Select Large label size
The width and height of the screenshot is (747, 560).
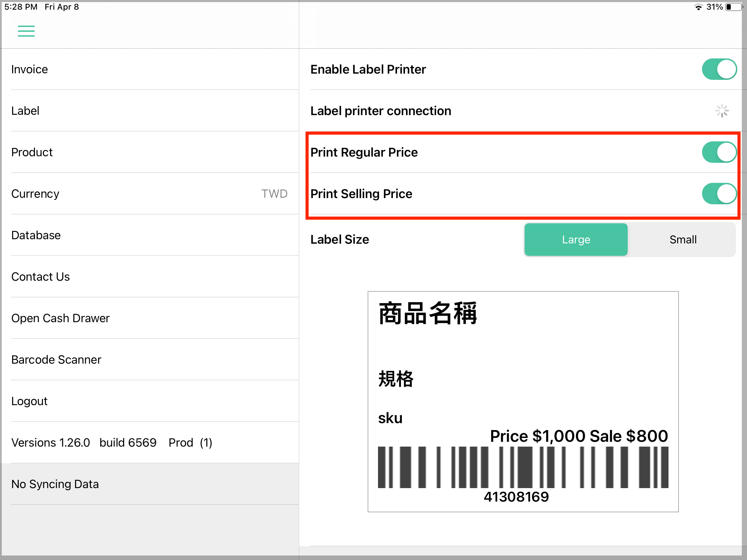[x=576, y=240]
